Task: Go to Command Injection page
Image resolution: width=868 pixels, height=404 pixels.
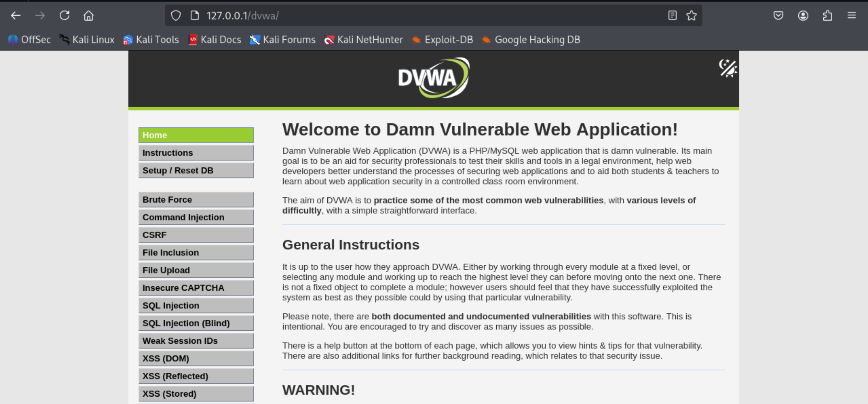Action: coord(196,217)
